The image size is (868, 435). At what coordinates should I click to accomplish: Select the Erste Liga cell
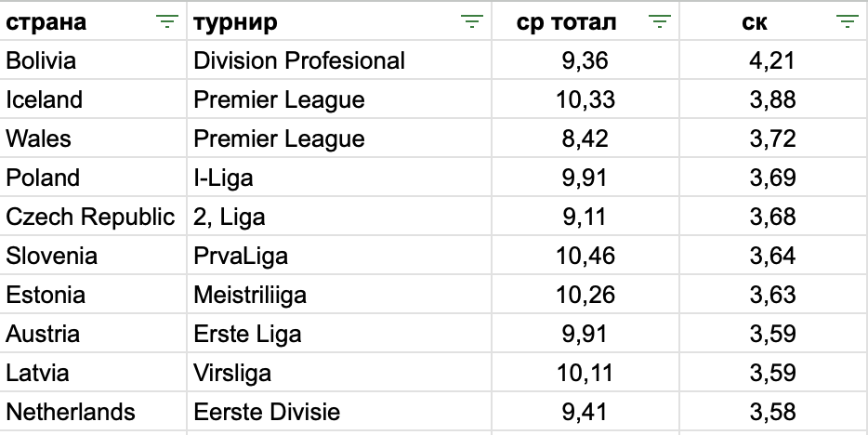pos(339,334)
